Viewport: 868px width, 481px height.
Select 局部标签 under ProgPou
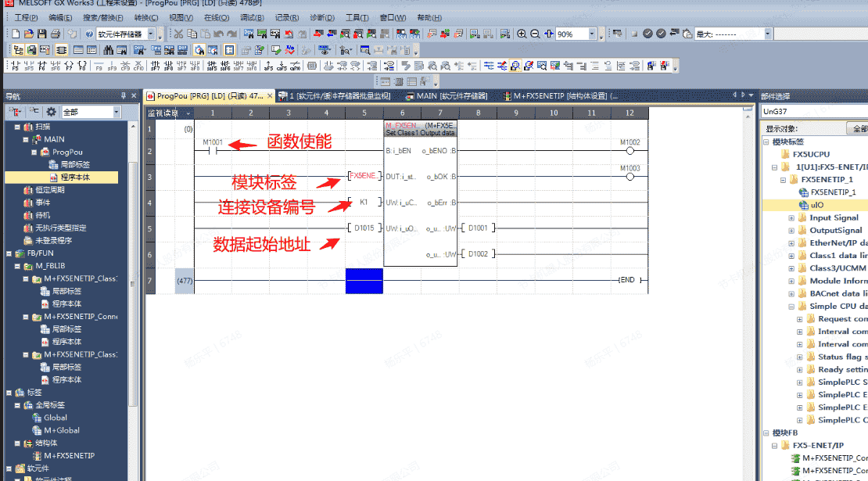pos(75,165)
